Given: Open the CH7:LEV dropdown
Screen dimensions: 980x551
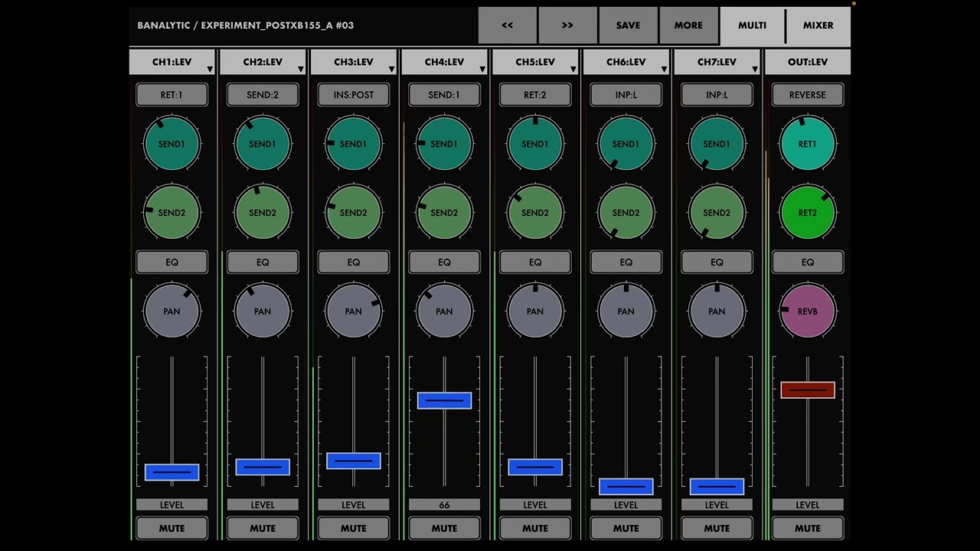Looking at the screenshot, I should coord(717,62).
